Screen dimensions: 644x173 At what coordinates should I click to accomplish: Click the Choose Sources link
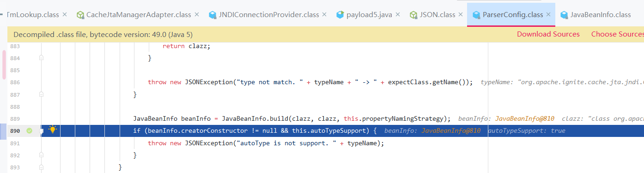coord(618,34)
